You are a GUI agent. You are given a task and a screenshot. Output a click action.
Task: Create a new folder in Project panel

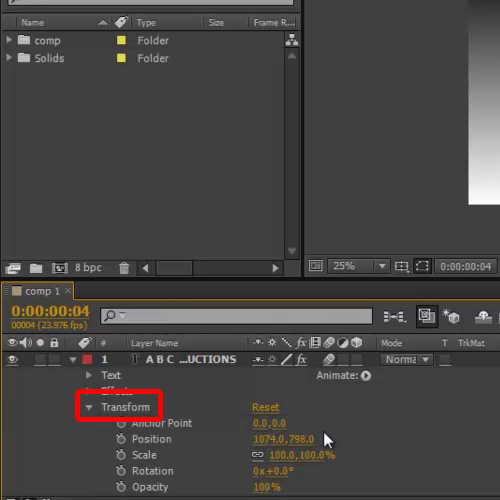[x=36, y=268]
